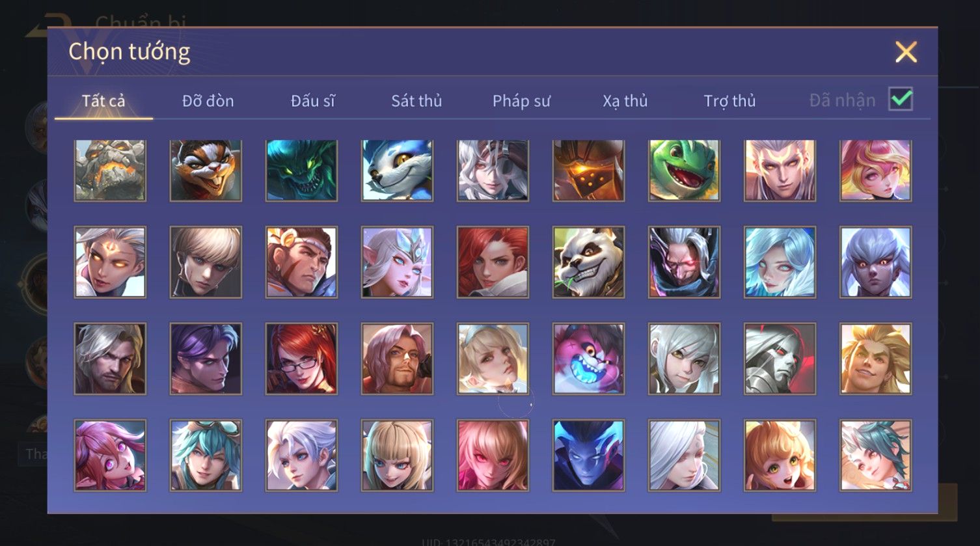Viewport: 980px width, 546px height.
Task: Select the dark green sea monster hero
Action: click(x=301, y=171)
